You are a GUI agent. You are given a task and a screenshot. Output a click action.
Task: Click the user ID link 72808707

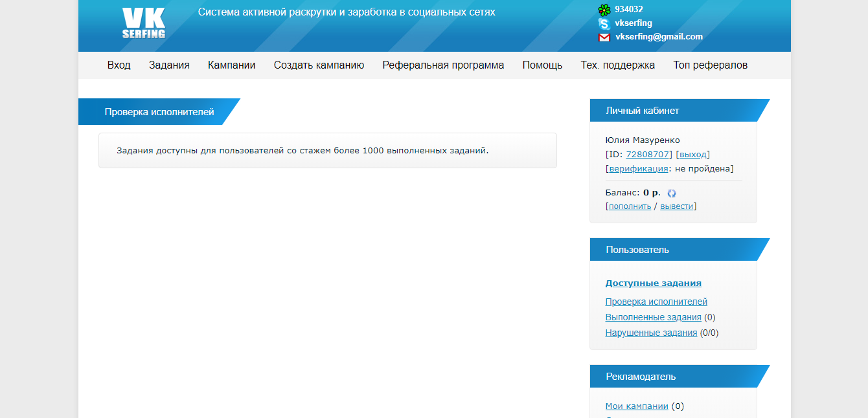tap(647, 155)
